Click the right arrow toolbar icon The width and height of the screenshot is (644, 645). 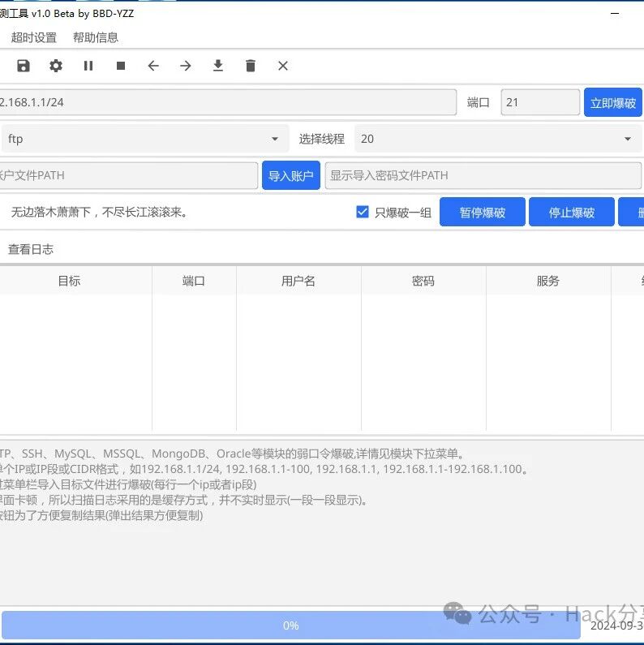click(186, 66)
